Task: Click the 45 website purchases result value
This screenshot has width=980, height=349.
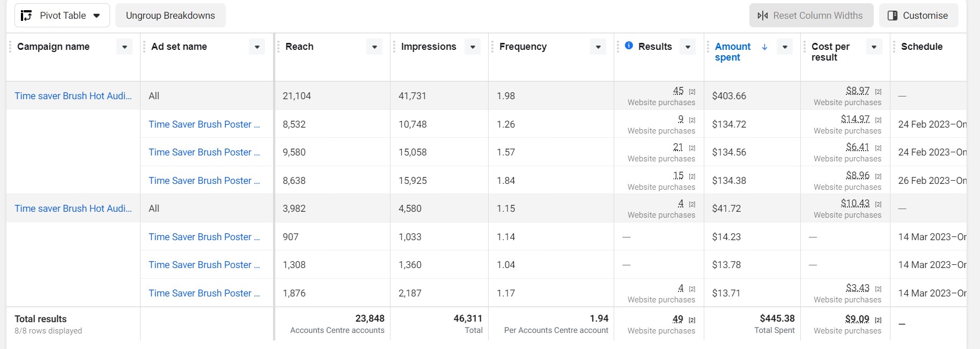Action: click(678, 91)
